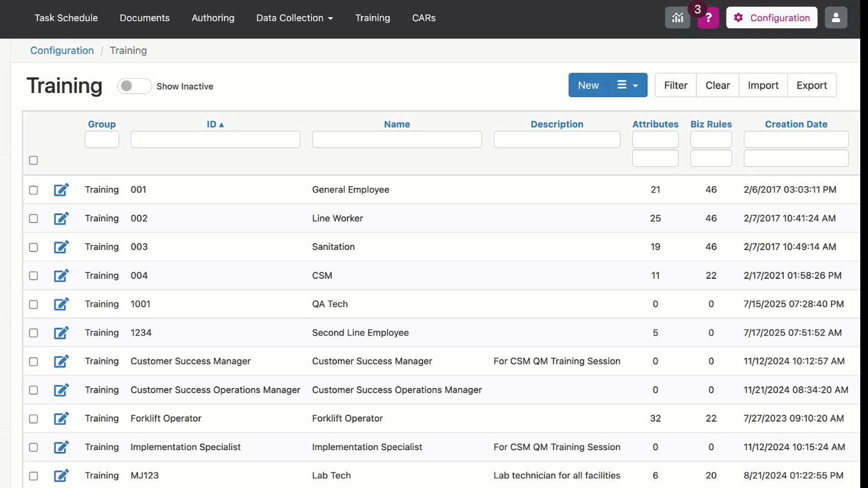868x488 pixels.
Task: Focus the Name filter input
Action: 397,139
